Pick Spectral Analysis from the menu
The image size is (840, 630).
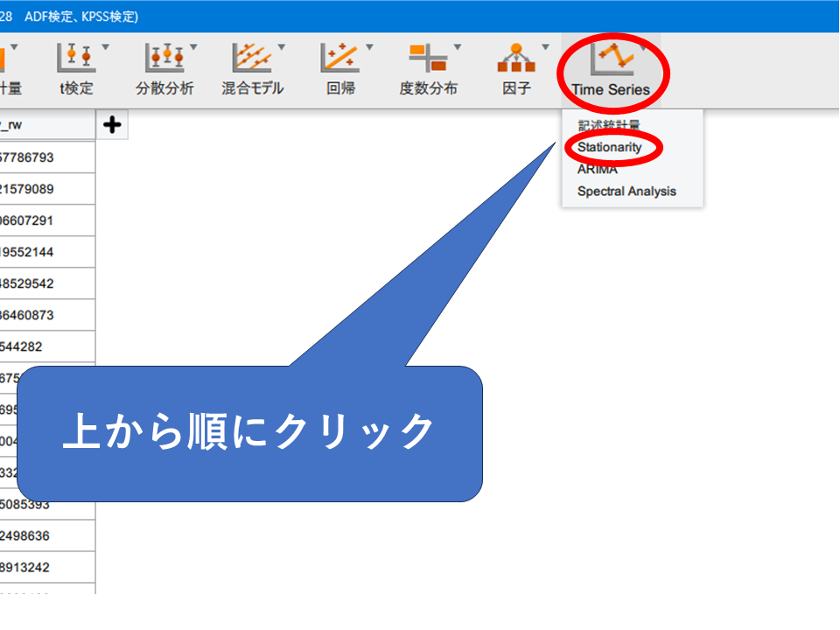(626, 192)
